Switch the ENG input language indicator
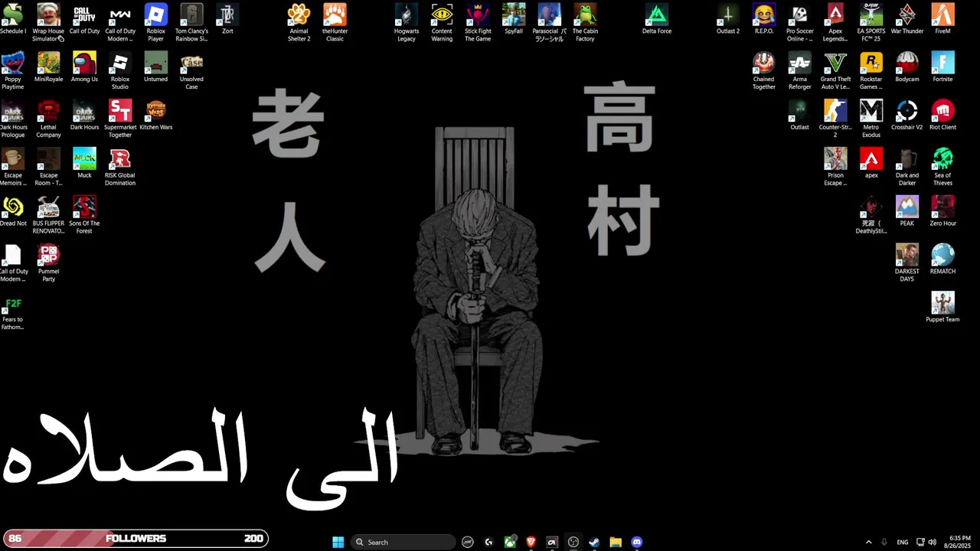Image resolution: width=980 pixels, height=551 pixels. pyautogui.click(x=903, y=542)
